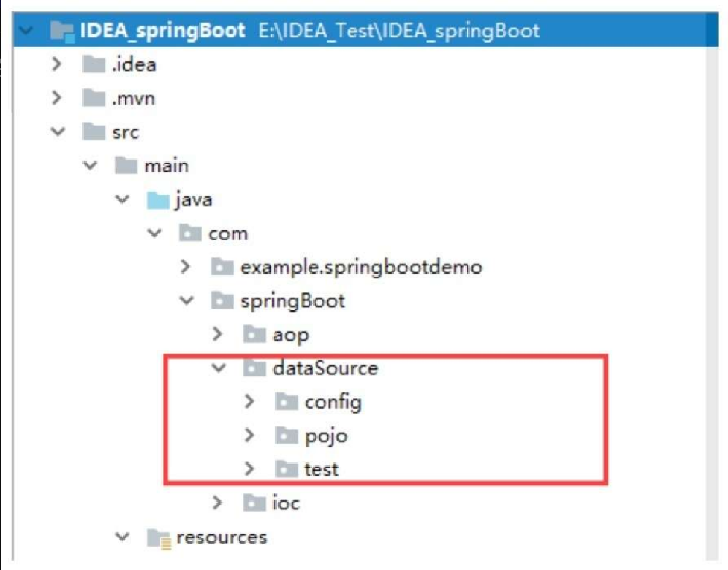Image resolution: width=728 pixels, height=570 pixels.
Task: Select the springBoot package node
Action: [x=278, y=300]
